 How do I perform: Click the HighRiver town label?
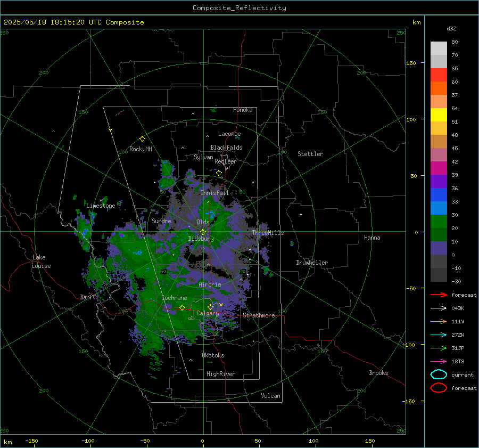220,374
